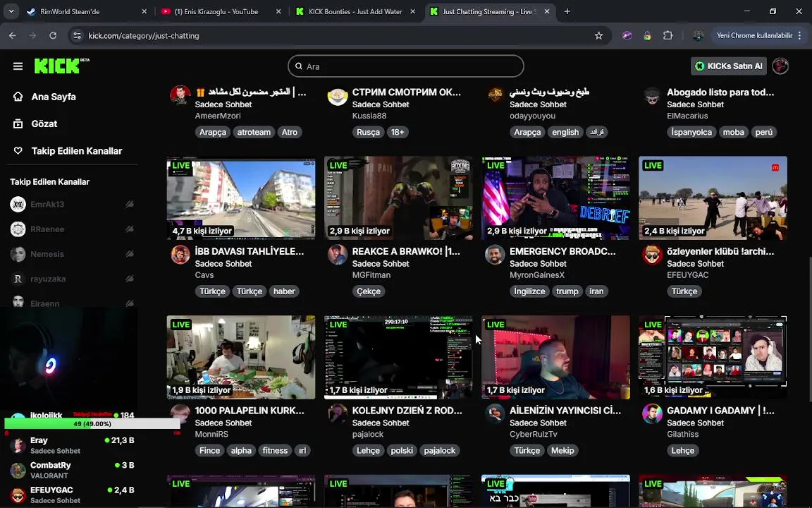Click the MGFitman channel avatar

[338, 255]
